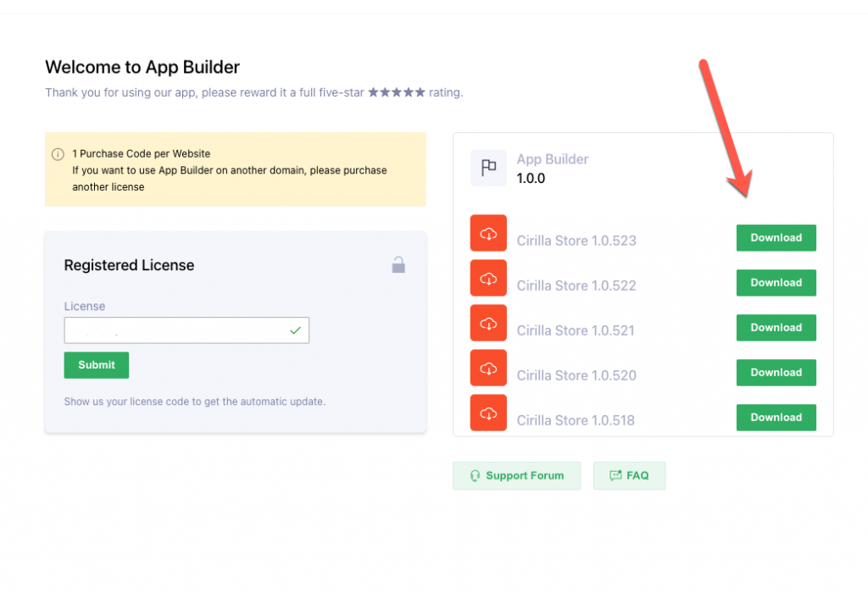Image resolution: width=868 pixels, height=599 pixels.
Task: Click cloud download icon for Cirilla Store 1.0.523
Action: pyautogui.click(x=488, y=233)
